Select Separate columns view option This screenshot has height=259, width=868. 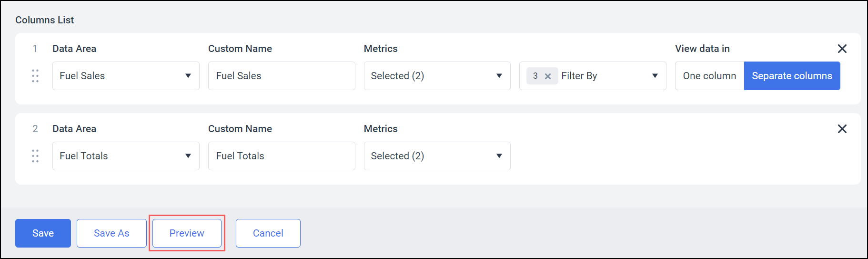[792, 76]
